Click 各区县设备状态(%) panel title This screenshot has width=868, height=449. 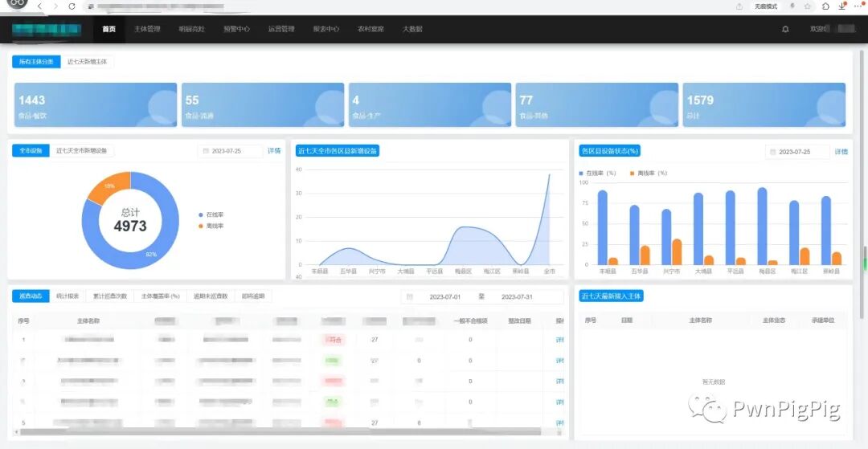[609, 151]
